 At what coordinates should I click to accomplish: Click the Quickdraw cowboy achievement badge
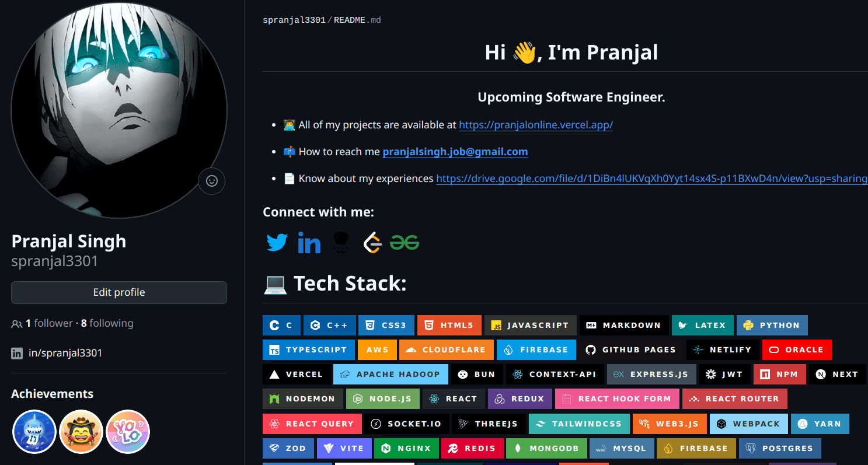tap(81, 432)
